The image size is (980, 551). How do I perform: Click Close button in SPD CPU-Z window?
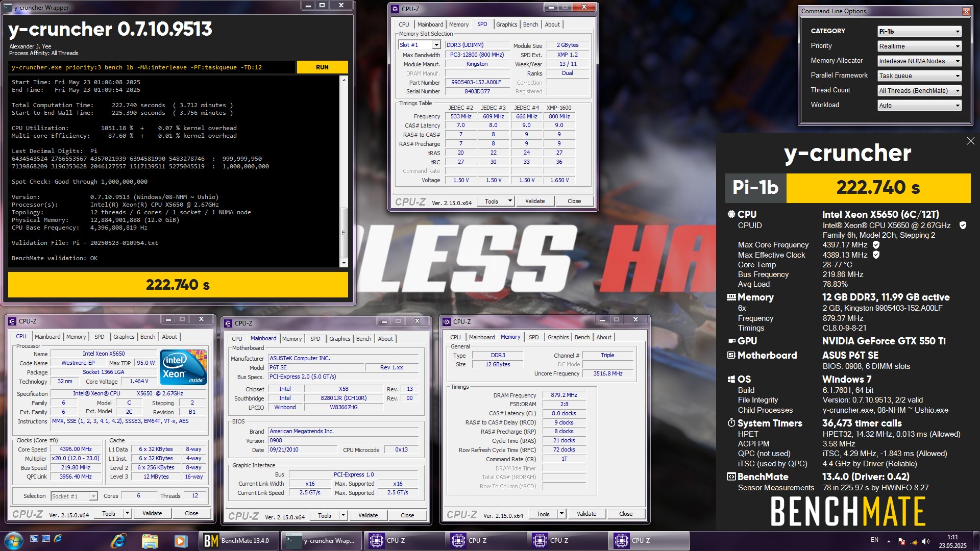click(x=574, y=201)
